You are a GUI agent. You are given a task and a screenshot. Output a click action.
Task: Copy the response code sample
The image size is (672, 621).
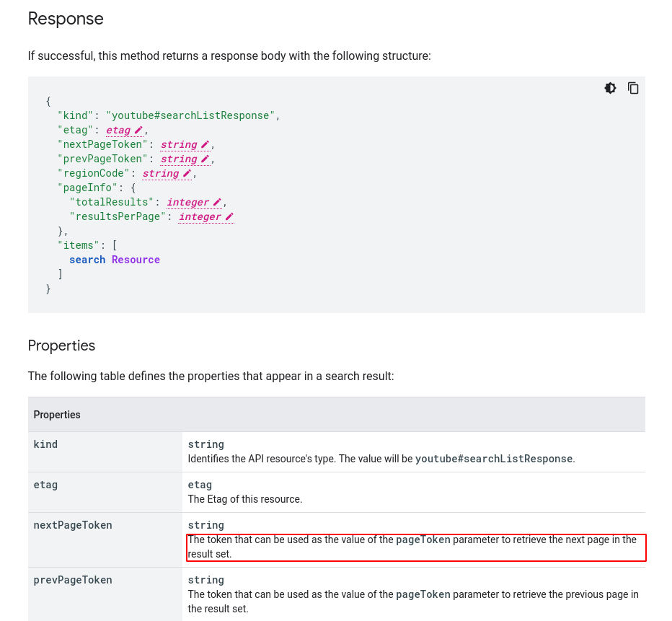633,88
